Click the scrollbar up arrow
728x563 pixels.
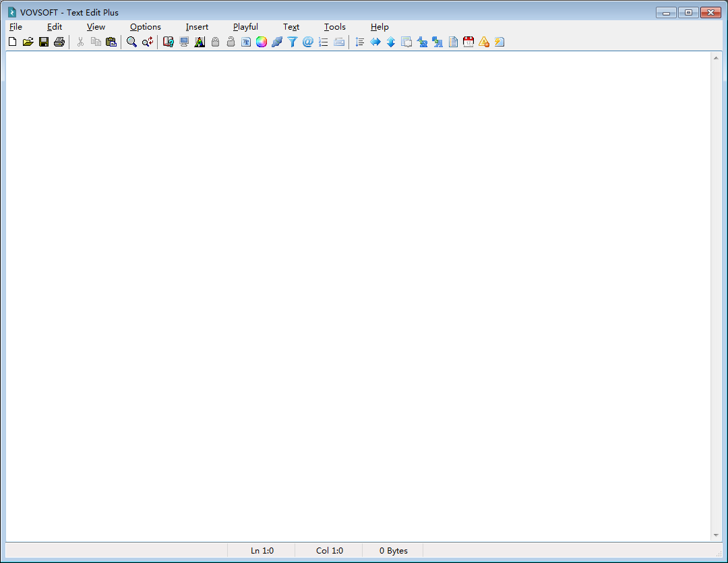point(716,58)
